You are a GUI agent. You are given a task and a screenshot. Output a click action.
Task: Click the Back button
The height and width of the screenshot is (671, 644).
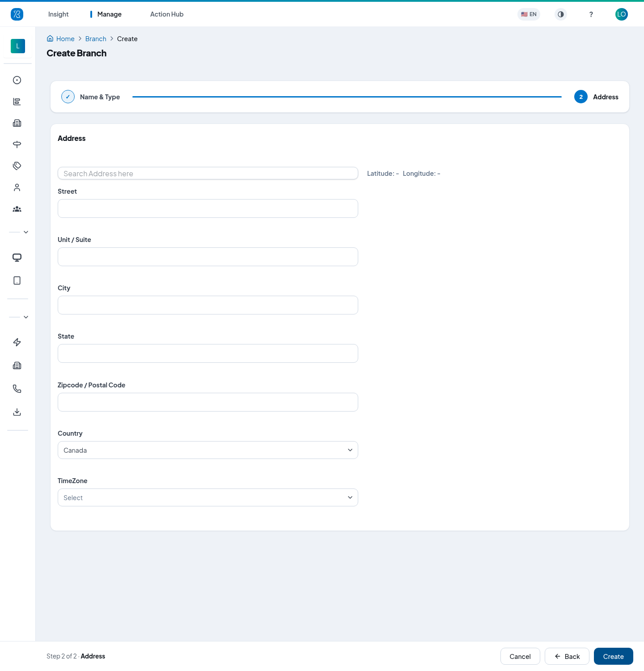[567, 656]
